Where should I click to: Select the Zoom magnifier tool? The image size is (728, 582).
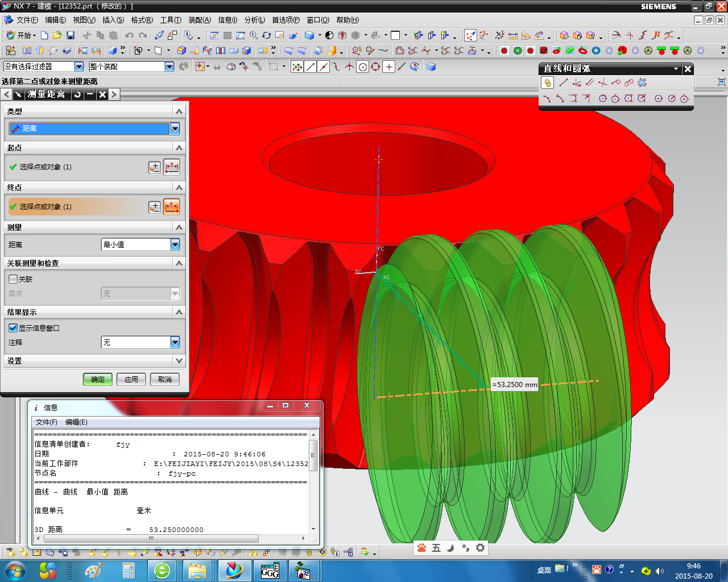coord(254,35)
